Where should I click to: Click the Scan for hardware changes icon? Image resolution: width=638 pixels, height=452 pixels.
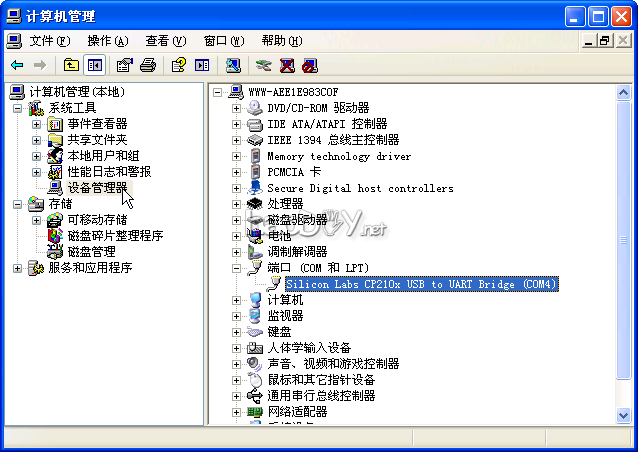[x=233, y=65]
